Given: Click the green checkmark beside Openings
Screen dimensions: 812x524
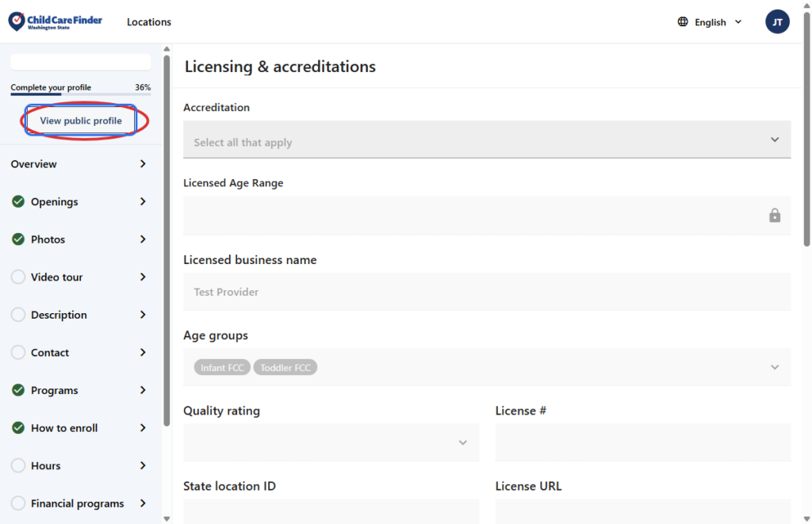Looking at the screenshot, I should [18, 201].
